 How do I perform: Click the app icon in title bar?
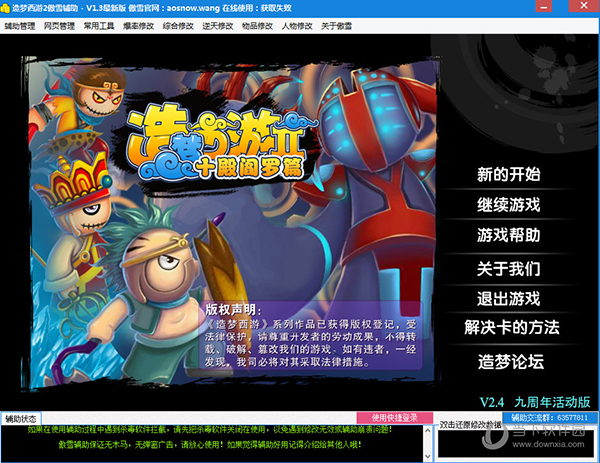[x=5, y=8]
